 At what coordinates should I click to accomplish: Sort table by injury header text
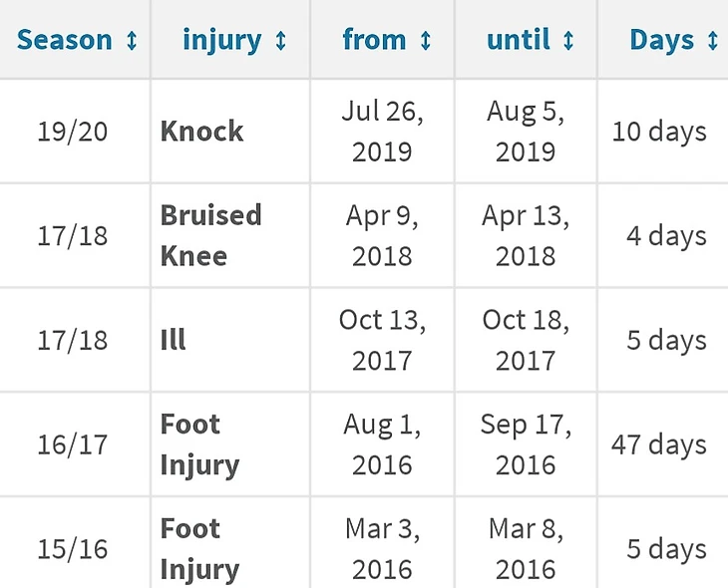221,41
